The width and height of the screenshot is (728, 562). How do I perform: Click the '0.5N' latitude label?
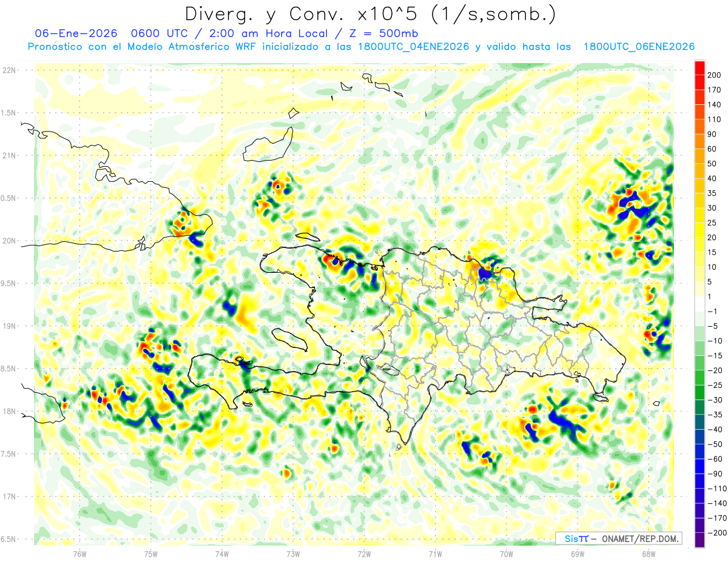coord(8,198)
